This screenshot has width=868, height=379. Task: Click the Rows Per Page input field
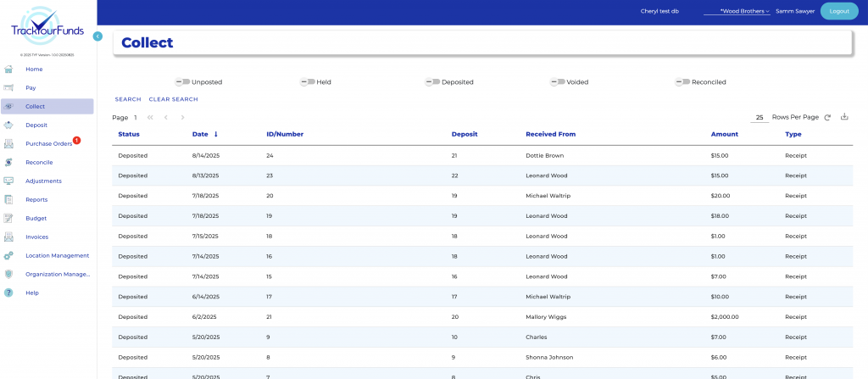pos(759,117)
